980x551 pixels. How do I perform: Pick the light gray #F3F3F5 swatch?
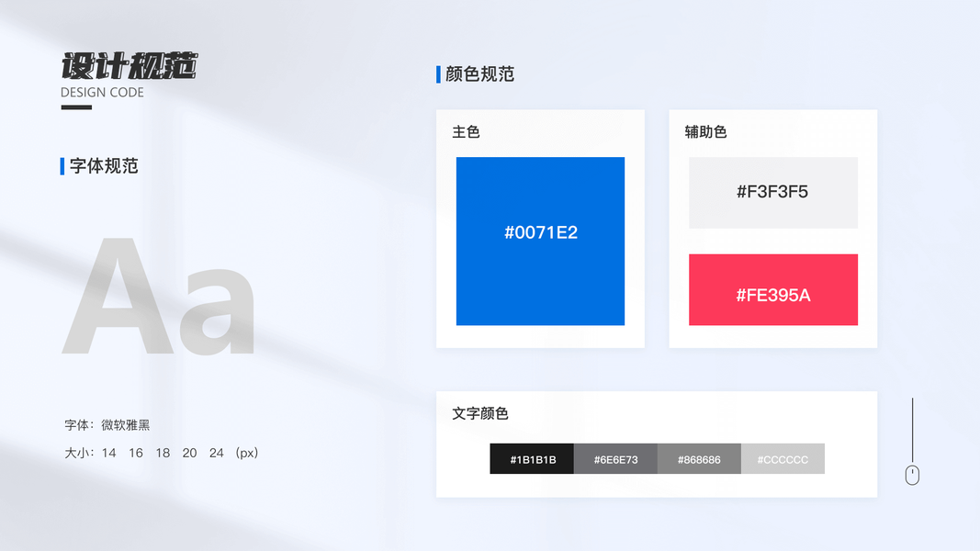coord(773,193)
